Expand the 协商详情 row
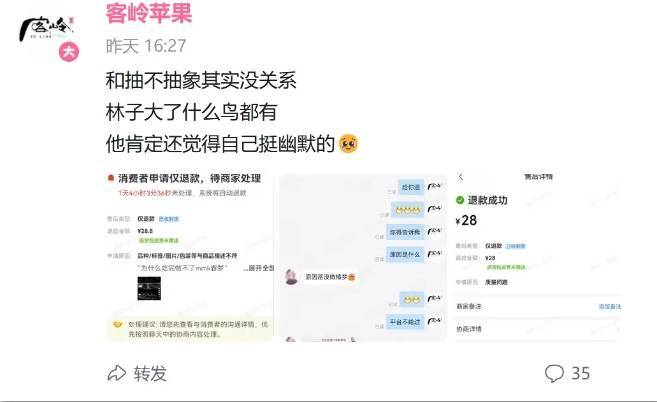Image resolution: width=657 pixels, height=402 pixels. 538,329
